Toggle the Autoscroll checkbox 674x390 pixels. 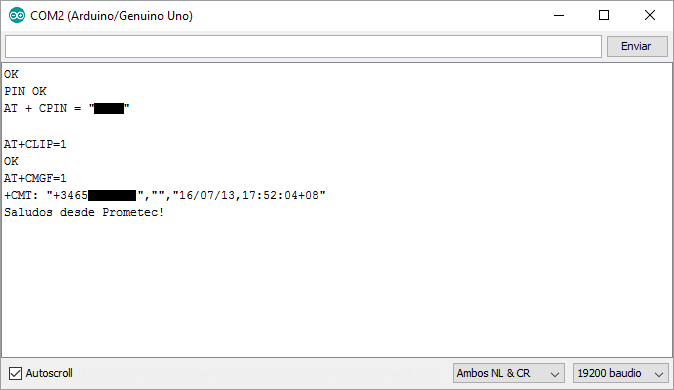coord(15,373)
